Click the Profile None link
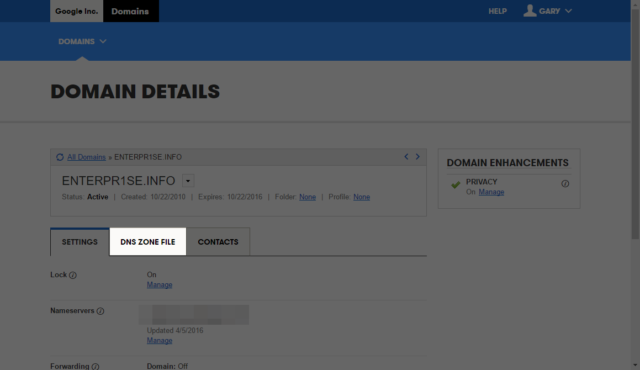 (362, 197)
